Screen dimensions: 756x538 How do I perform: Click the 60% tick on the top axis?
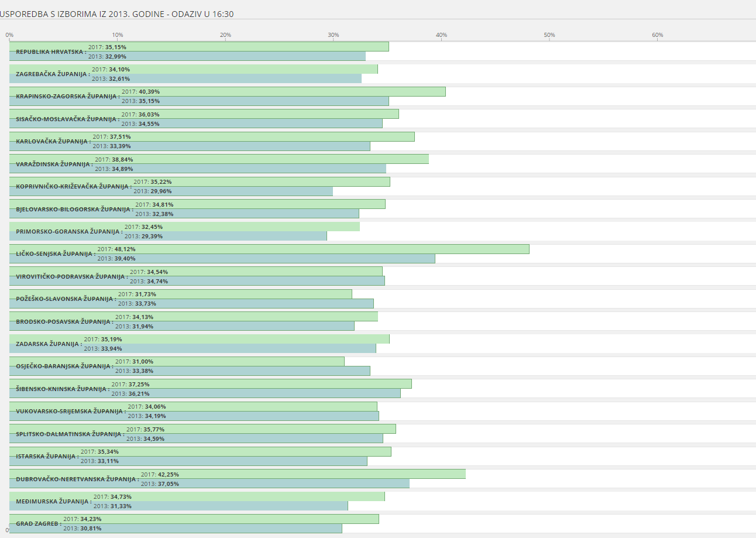tap(658, 35)
